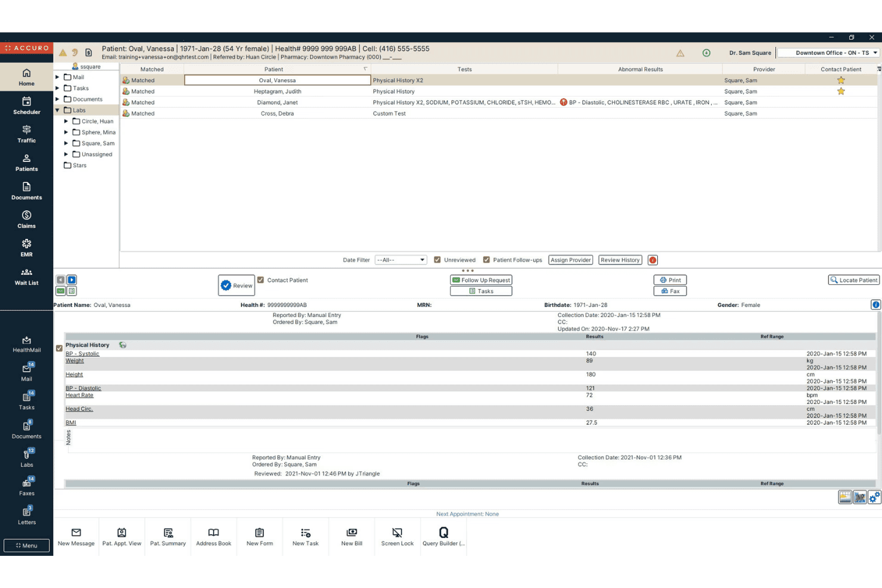Image resolution: width=882 pixels, height=588 pixels.
Task: Click the patient alert warning triangle icon
Action: [x=63, y=52]
